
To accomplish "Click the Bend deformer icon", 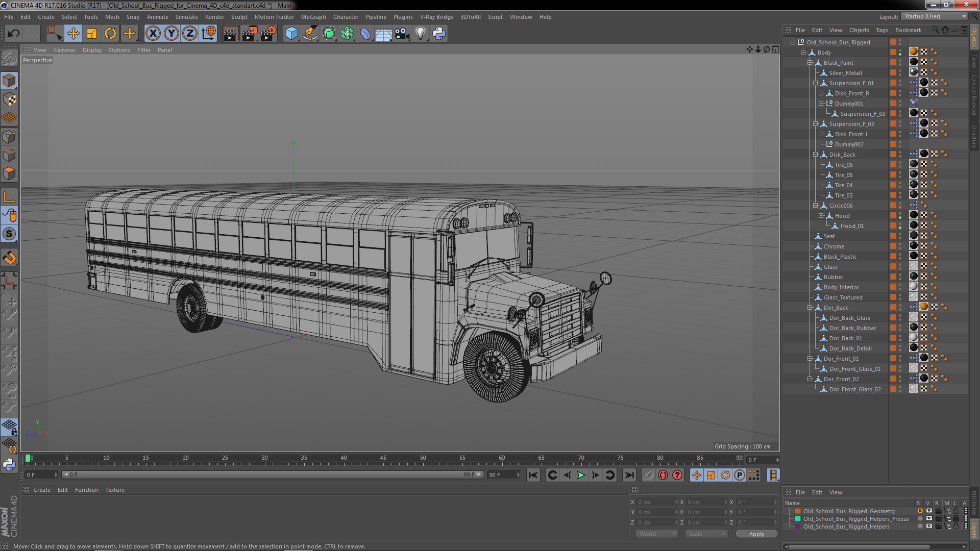I will pos(365,34).
